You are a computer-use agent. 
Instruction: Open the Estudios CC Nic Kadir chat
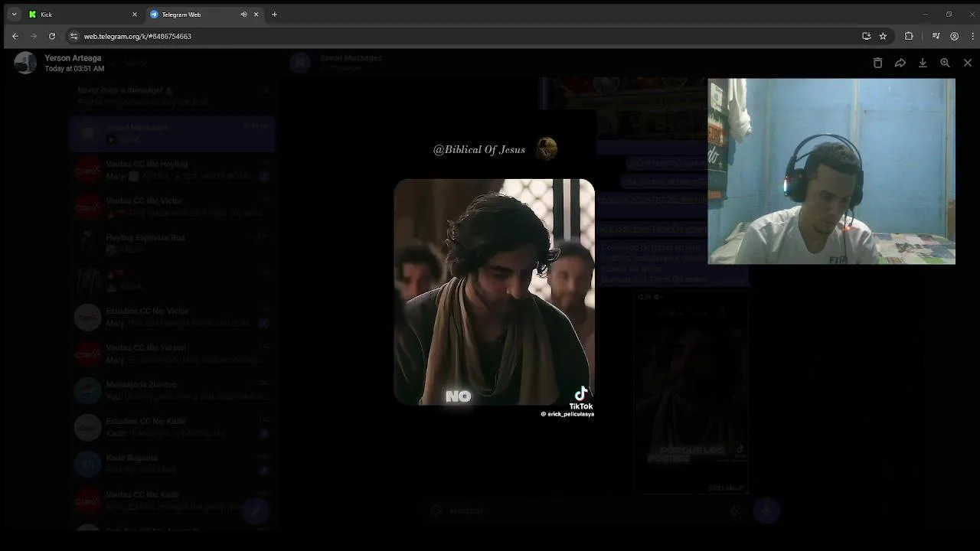click(172, 427)
